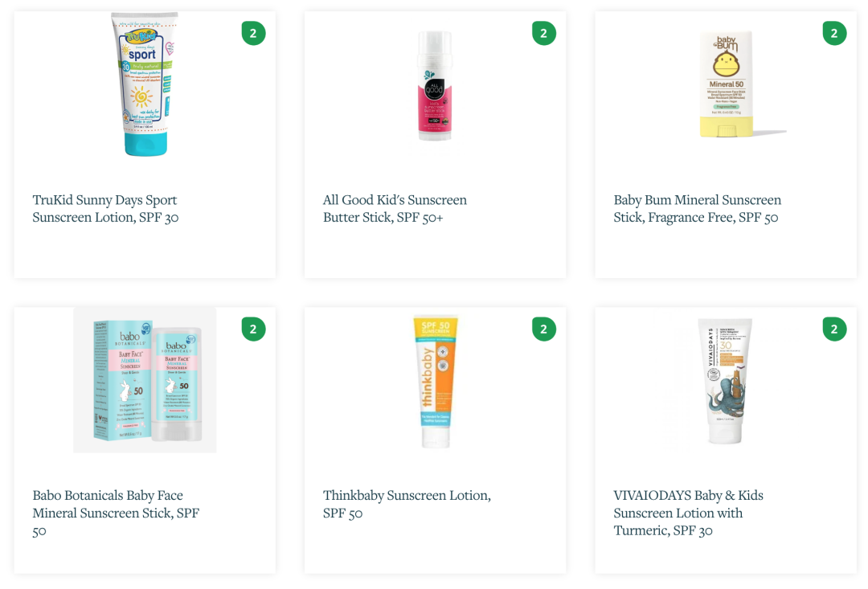Viewport: 868px width, 589px height.
Task: Open TruKid Sunny Days Sport Sunscreen Lotion link
Action: click(105, 208)
